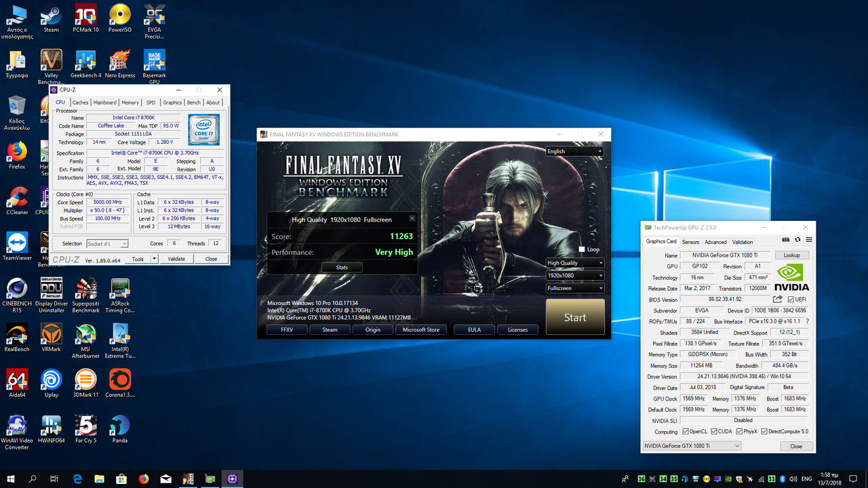Screen dimensions: 868x488
Task: Launch Geekbench 4 shortcut
Action: click(85, 64)
